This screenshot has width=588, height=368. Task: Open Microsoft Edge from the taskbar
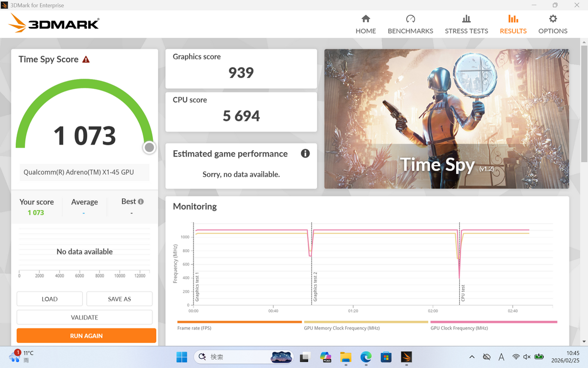366,357
